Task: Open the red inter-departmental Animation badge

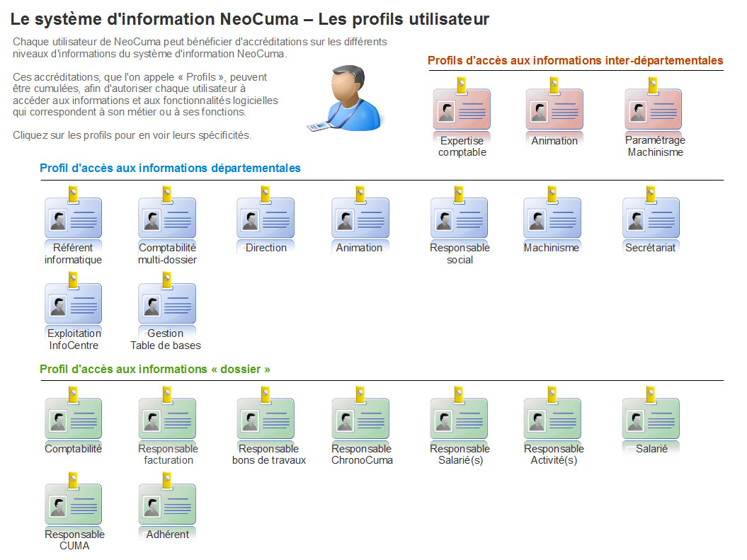Action: coord(554,108)
